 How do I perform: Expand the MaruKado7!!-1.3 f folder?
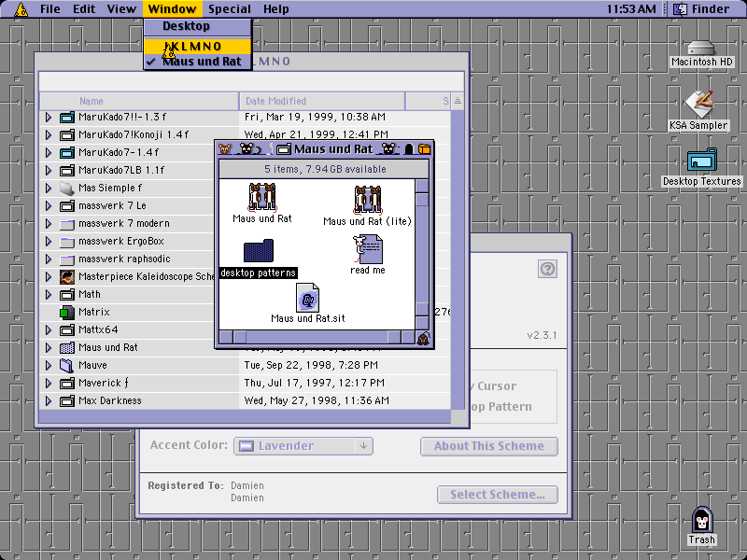click(49, 118)
